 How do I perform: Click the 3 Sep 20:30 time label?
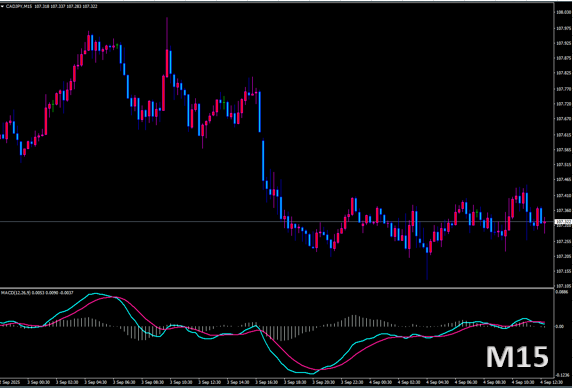[x=324, y=382]
